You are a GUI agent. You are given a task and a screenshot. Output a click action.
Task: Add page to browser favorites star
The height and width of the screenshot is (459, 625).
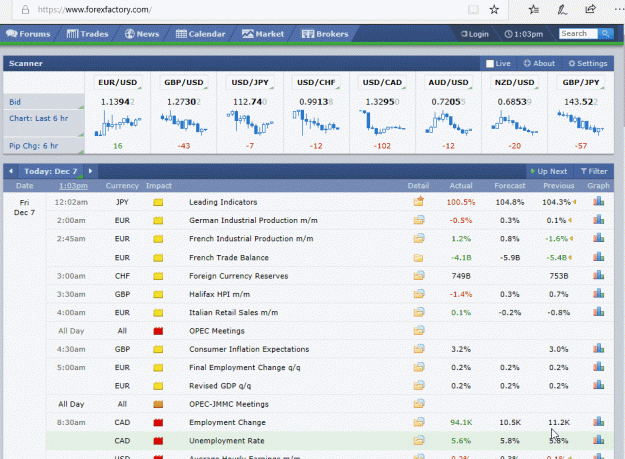(x=494, y=10)
